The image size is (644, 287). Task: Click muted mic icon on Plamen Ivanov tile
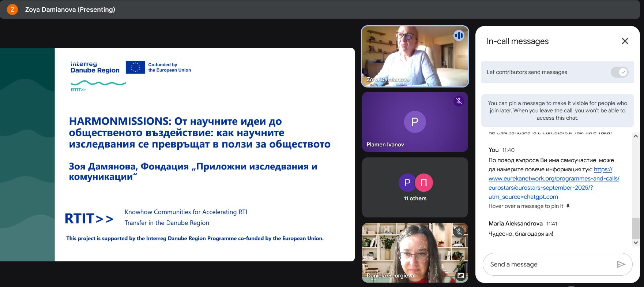pyautogui.click(x=459, y=101)
